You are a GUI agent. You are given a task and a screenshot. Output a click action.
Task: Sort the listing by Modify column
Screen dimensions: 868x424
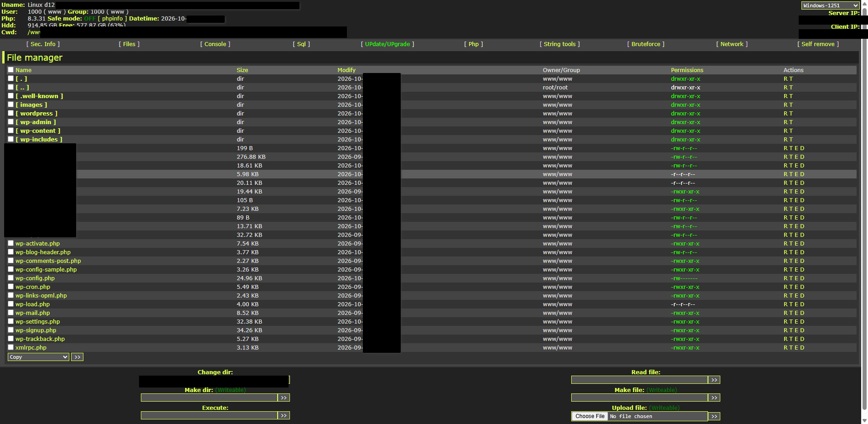tap(346, 70)
